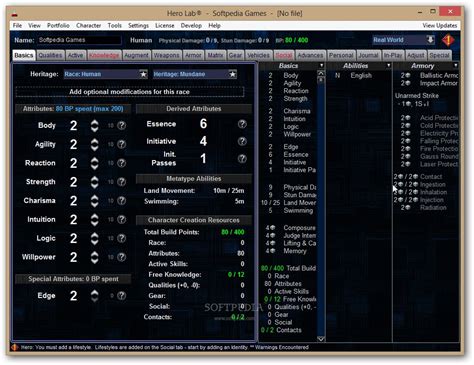Open the Portfolio menu

58,26
